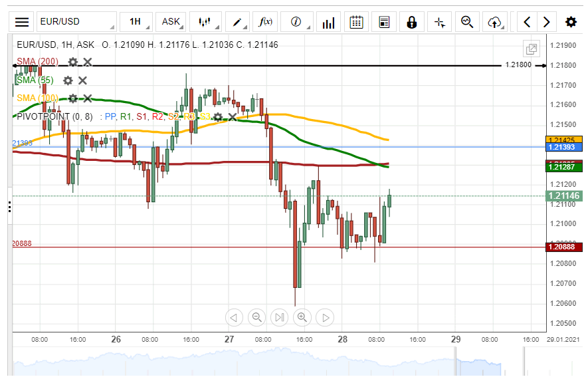Change the 1H timeframe selector
The height and width of the screenshot is (383, 588).
click(x=136, y=22)
